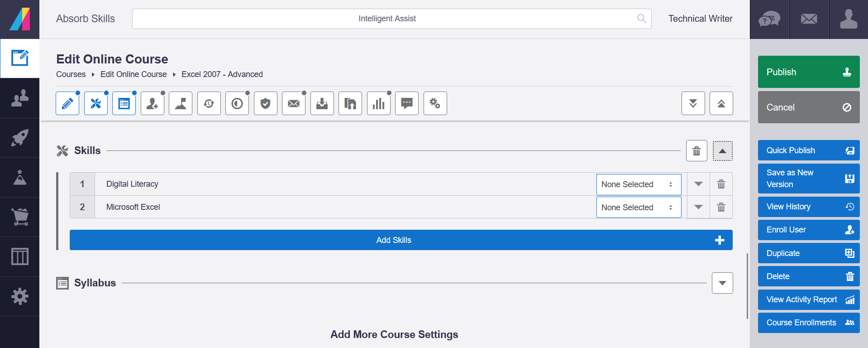
Task: Open level dropdown for Microsoft Excel
Action: (639, 208)
